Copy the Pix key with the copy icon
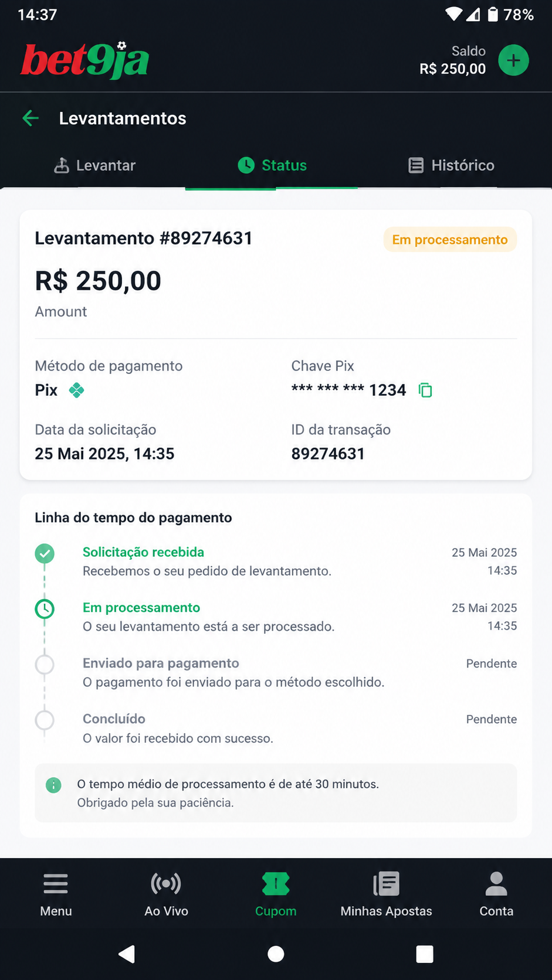552x980 pixels. [x=425, y=390]
